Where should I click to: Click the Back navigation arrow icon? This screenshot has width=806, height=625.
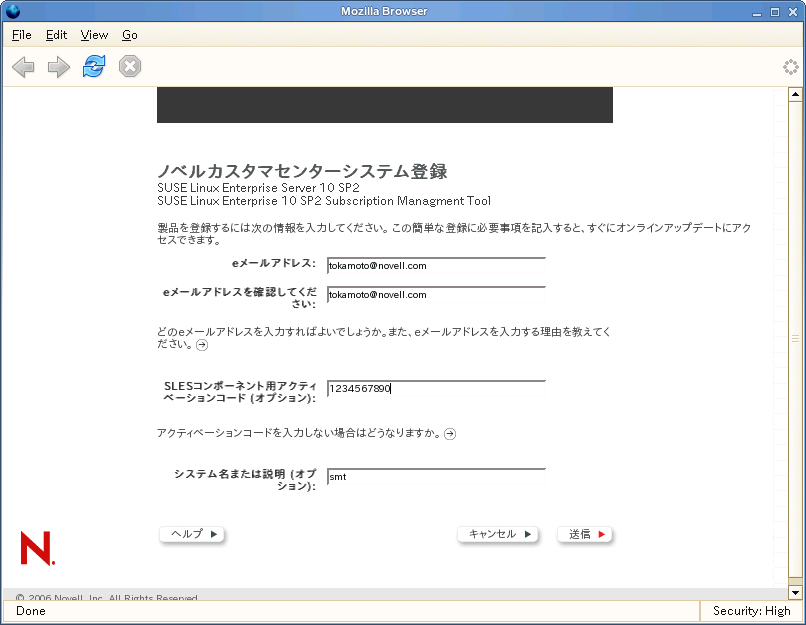[23, 67]
